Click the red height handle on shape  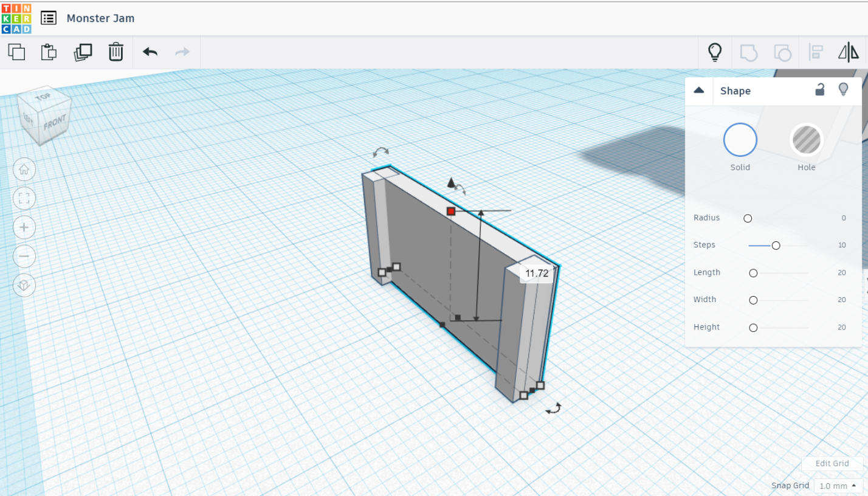tap(451, 211)
